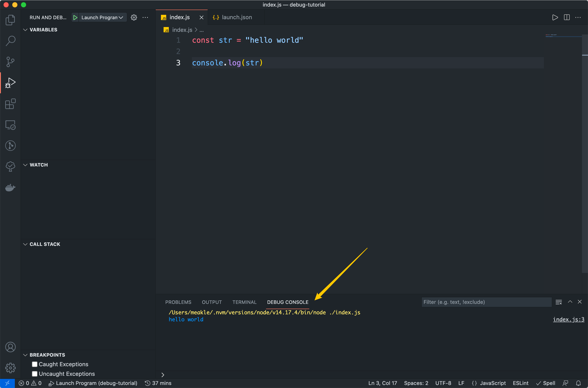Image resolution: width=588 pixels, height=388 pixels.
Task: Clear the debug console output
Action: point(559,302)
